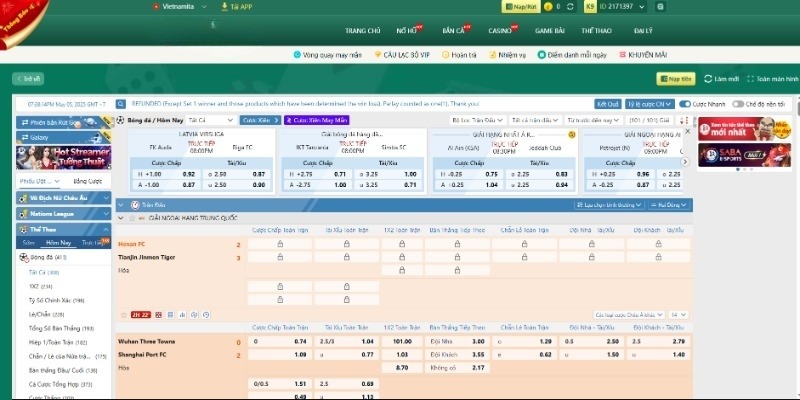The height and width of the screenshot is (400, 800).
Task: Click the Nạp tiền deposit button
Action: tap(675, 78)
